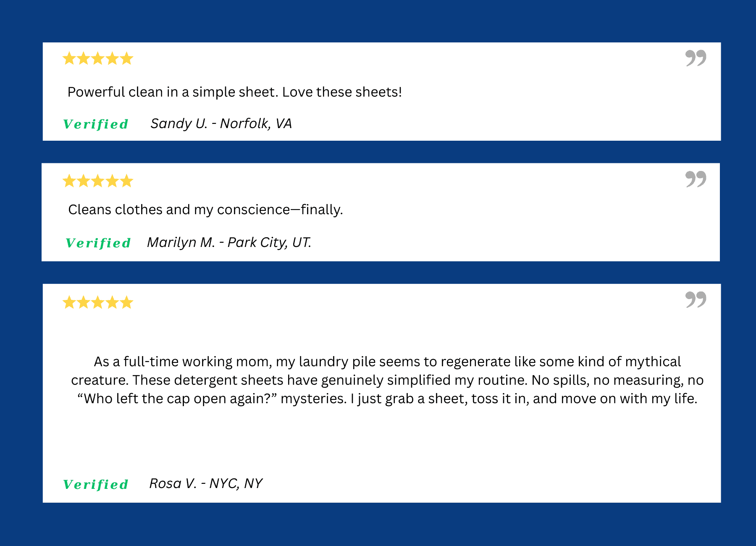The width and height of the screenshot is (756, 546).
Task: Select reviewer name Sandy U. - Norfolk, VA
Action: (x=221, y=123)
